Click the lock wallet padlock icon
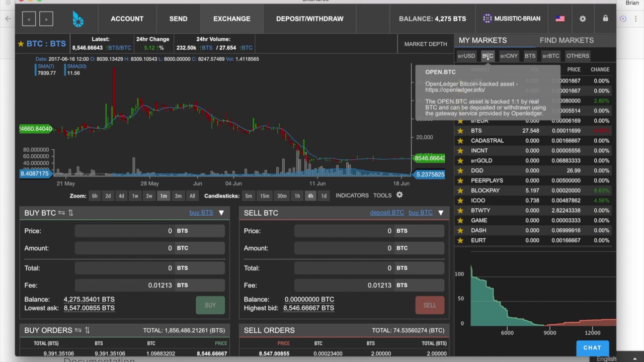This screenshot has height=362, width=644. pyautogui.click(x=605, y=18)
